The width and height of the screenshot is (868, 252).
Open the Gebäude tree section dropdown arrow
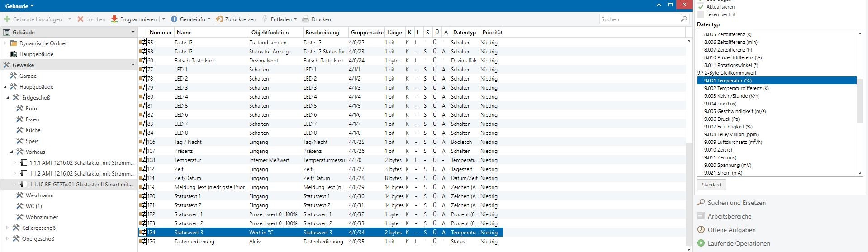[x=133, y=33]
